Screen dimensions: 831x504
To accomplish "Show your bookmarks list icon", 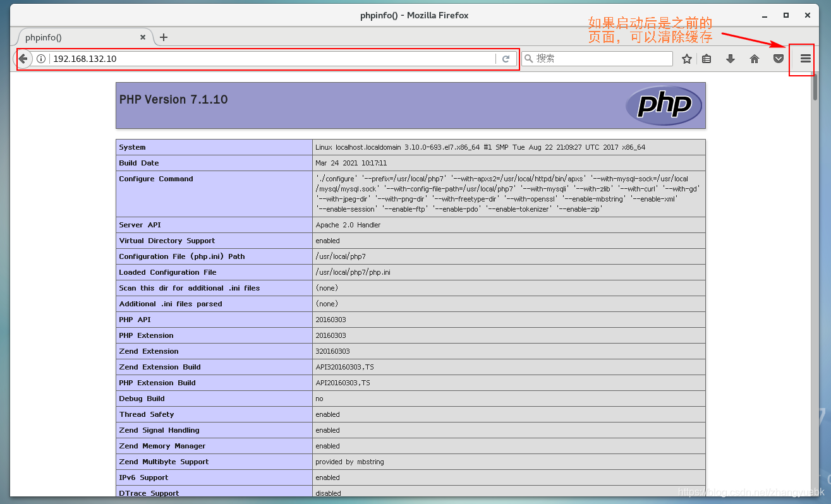I will [x=707, y=59].
